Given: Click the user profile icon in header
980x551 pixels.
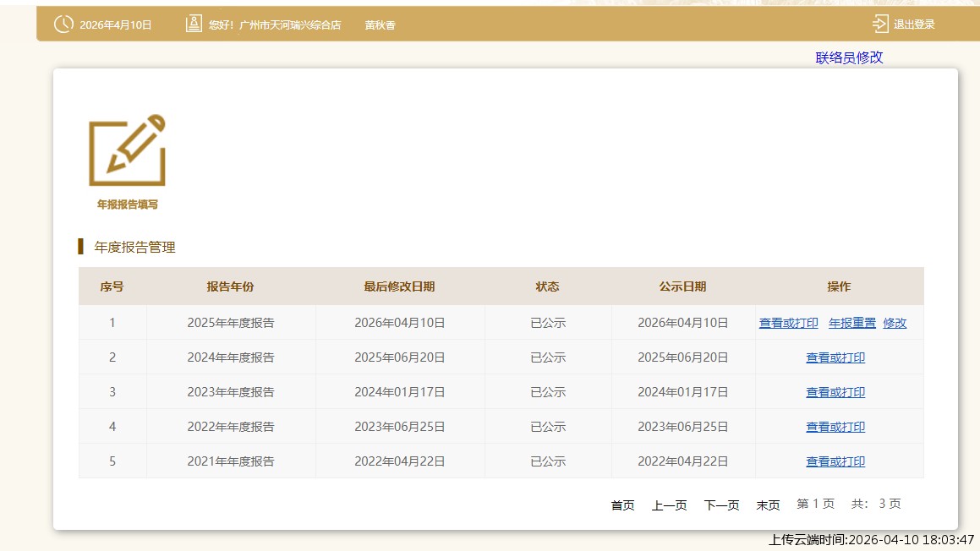Looking at the screenshot, I should [x=194, y=25].
